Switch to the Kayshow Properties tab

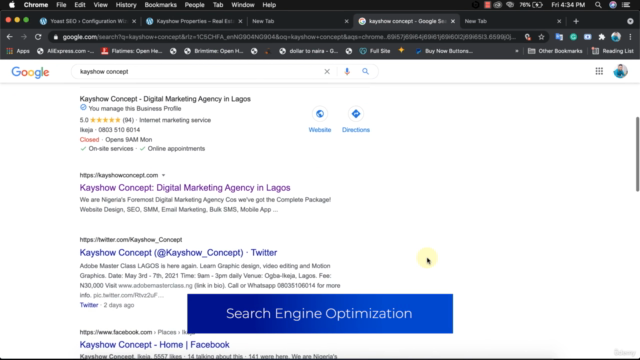pos(193,21)
